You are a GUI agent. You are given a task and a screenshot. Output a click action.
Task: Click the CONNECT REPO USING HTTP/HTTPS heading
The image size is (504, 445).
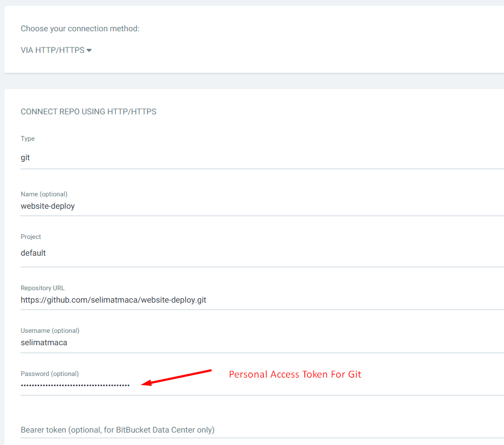tap(88, 112)
